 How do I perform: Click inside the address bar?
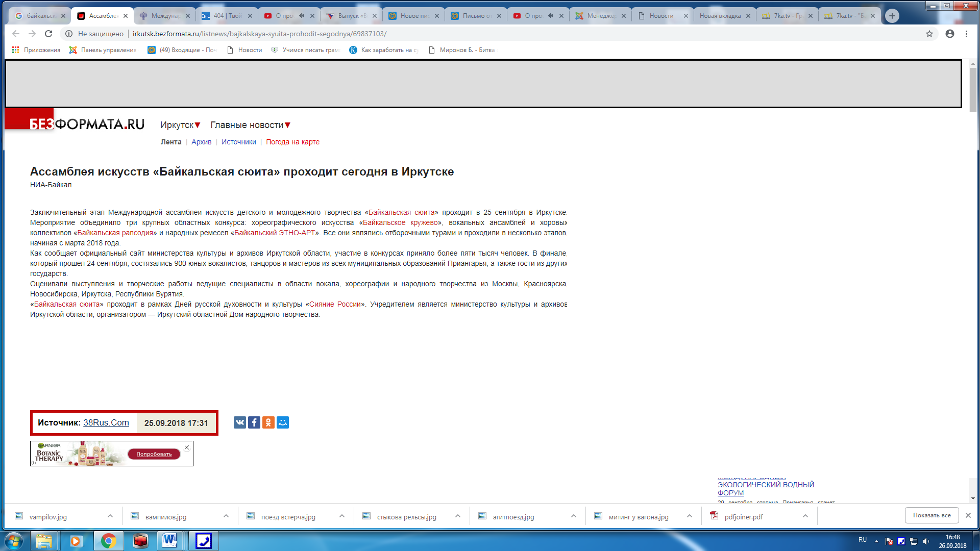(306, 34)
